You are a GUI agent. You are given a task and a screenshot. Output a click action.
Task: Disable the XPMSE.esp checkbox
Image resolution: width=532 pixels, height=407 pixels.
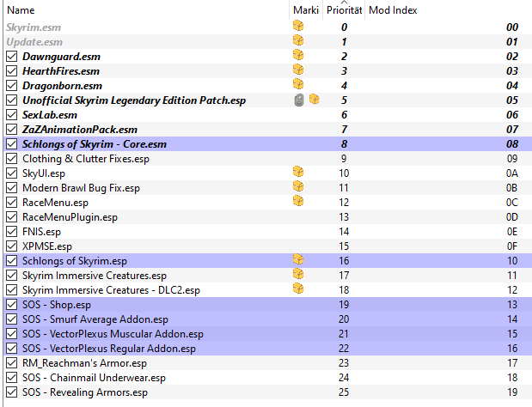coord(11,246)
